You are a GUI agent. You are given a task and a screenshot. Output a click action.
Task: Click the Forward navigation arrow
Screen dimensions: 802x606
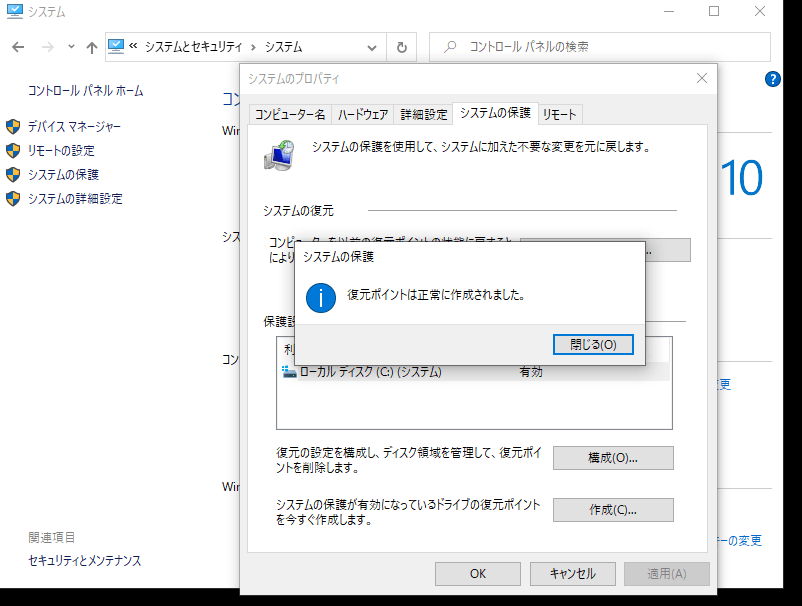pyautogui.click(x=46, y=47)
